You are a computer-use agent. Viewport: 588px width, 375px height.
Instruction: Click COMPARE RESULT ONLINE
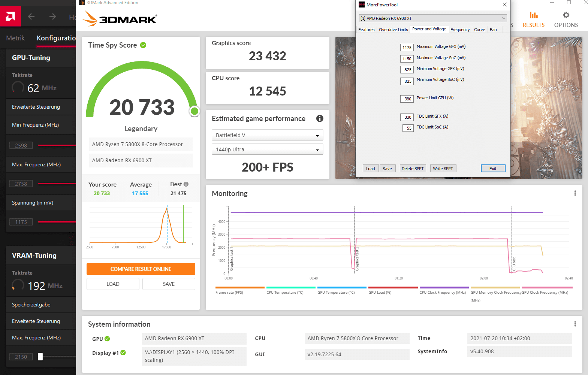point(141,269)
